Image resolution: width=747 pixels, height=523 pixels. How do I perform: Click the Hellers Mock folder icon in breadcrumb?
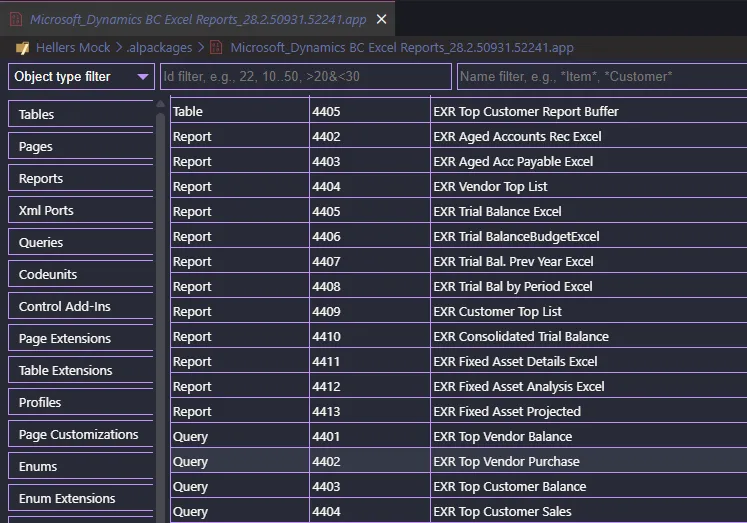(22, 48)
